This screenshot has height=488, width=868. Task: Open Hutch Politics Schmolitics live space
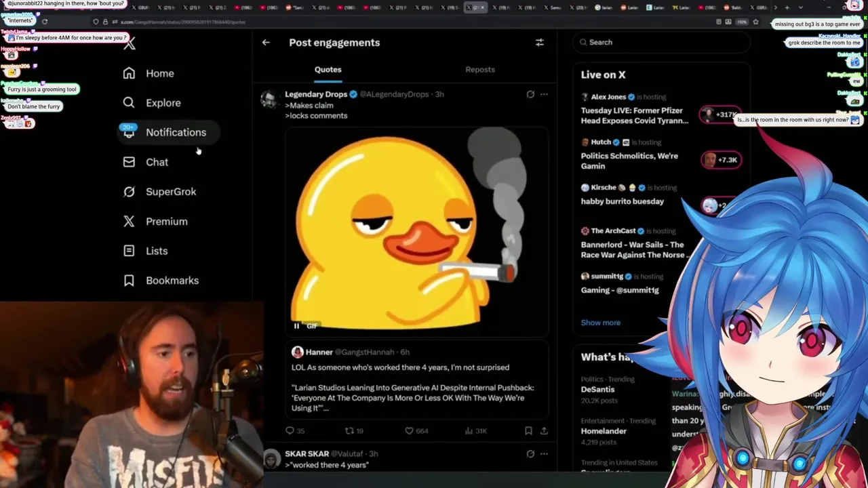coord(629,161)
